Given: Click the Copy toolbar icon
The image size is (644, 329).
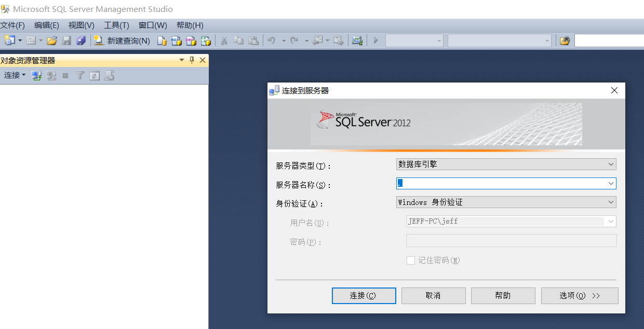Looking at the screenshot, I should 239,40.
